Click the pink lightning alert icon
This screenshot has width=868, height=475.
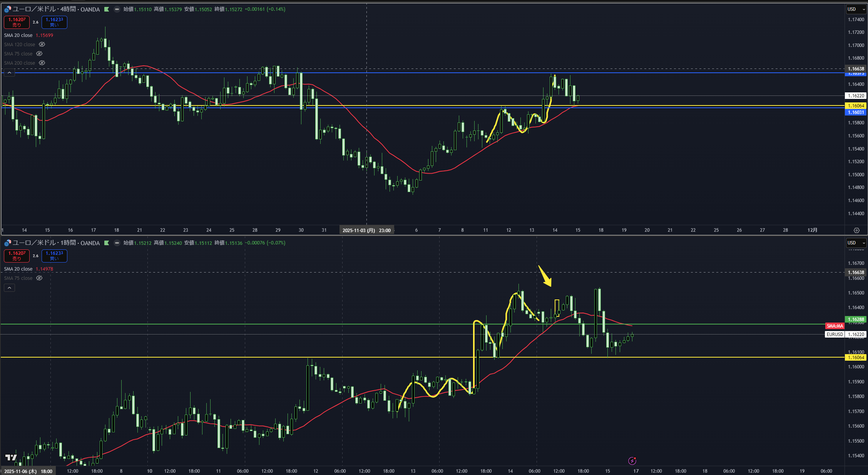point(632,461)
